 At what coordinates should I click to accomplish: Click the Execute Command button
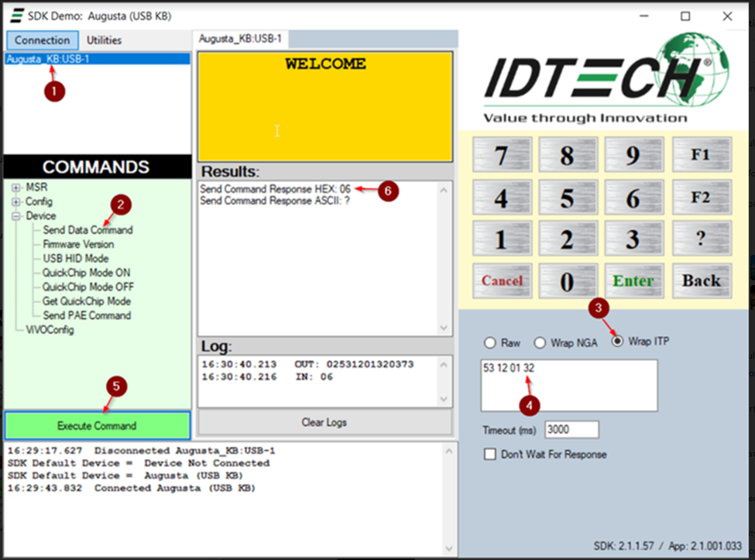point(98,426)
